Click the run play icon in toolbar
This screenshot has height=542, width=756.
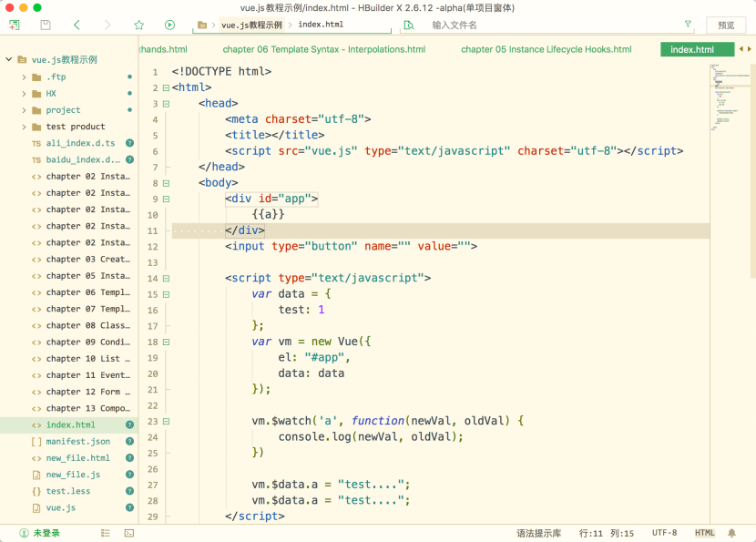169,26
